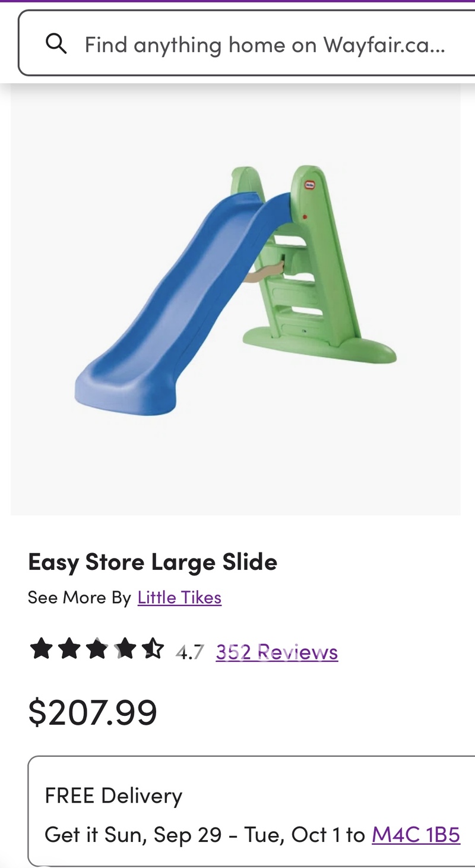Click the FREE Delivery heading

(x=113, y=795)
